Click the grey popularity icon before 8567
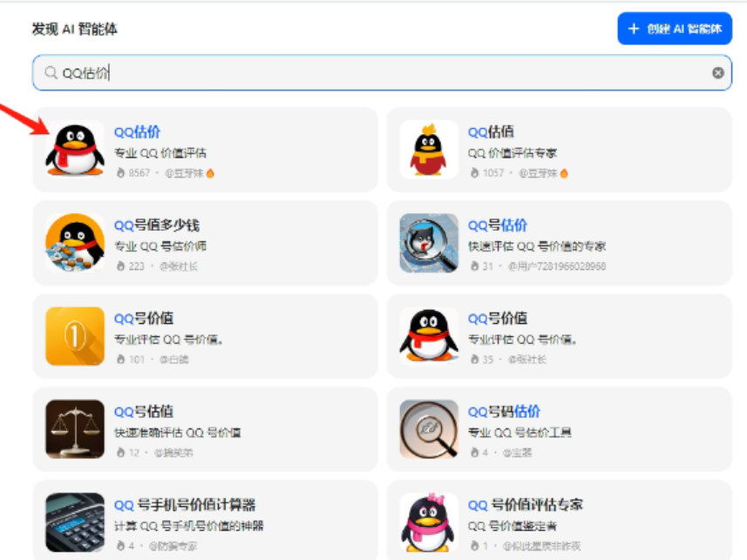This screenshot has width=747, height=560. coord(120,172)
